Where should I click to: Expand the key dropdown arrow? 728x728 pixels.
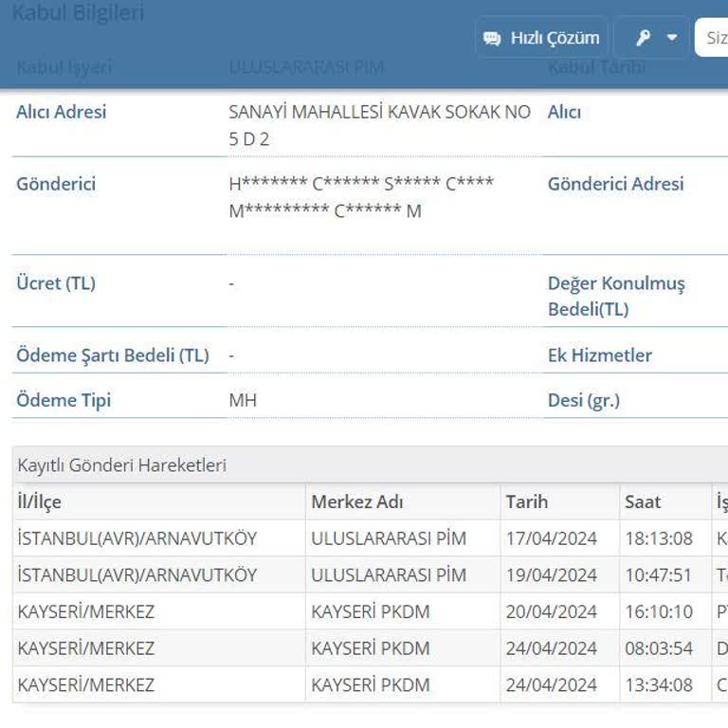672,38
